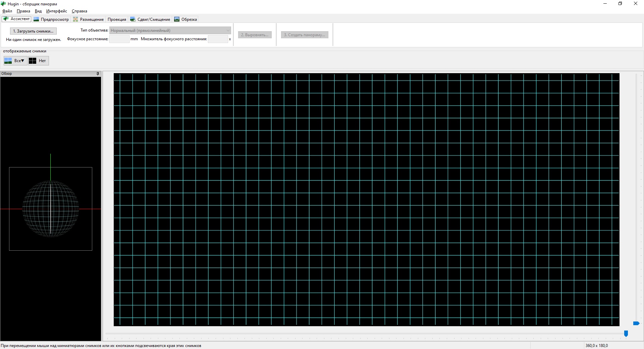This screenshot has width=644, height=349.
Task: Switch to the Предпросмотр tab
Action: click(x=51, y=19)
